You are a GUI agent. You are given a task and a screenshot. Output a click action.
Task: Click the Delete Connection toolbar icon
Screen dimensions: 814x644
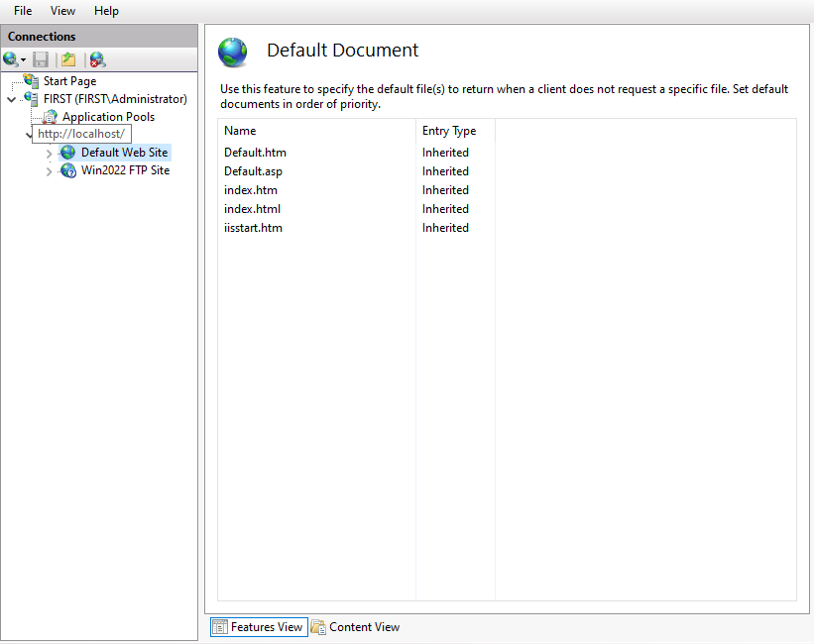[97, 59]
